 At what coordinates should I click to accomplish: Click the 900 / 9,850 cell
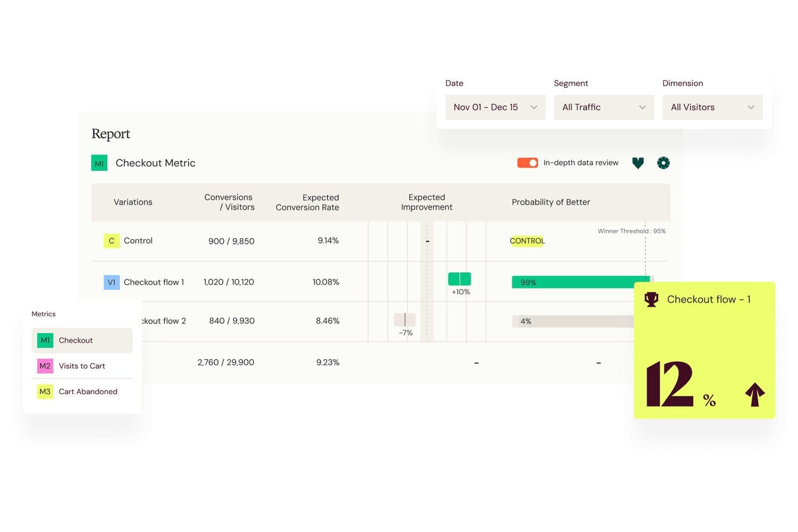[231, 241]
